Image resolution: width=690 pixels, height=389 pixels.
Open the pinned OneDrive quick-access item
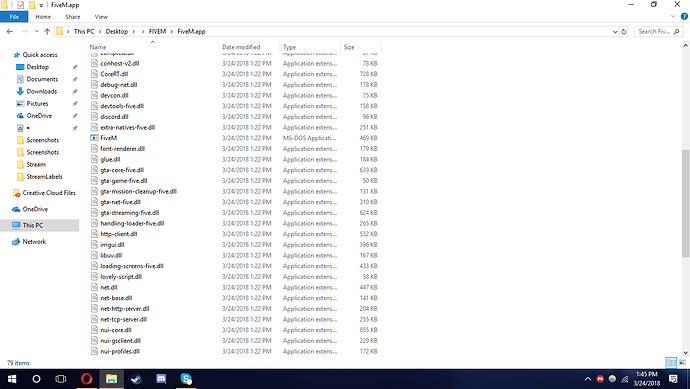click(x=39, y=116)
